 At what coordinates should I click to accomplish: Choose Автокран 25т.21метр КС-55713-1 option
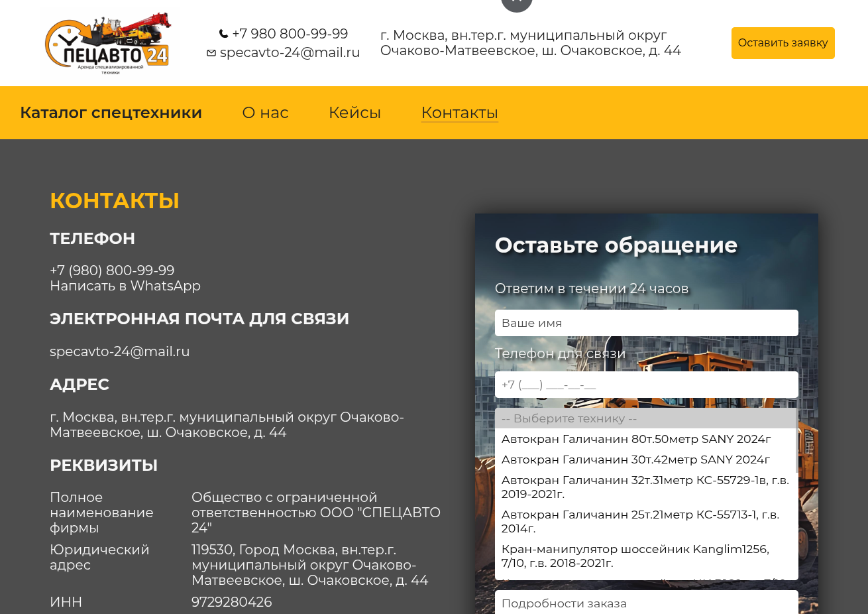[x=640, y=521]
